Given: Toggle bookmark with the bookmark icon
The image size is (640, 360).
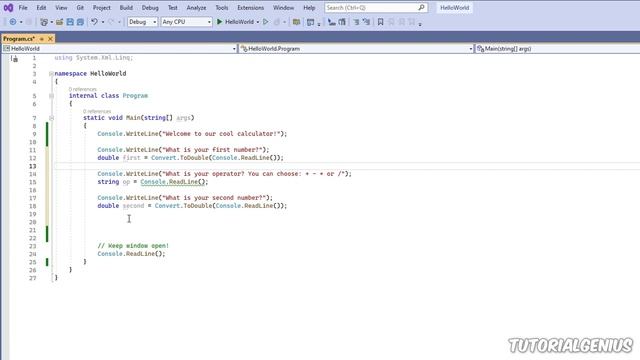Looking at the screenshot, I should tap(380, 22).
